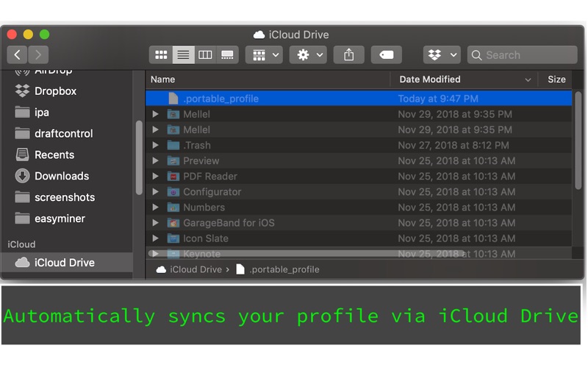This screenshot has width=588, height=368.
Task: Expand the GarageBand for iOS folder
Action: [x=155, y=223]
